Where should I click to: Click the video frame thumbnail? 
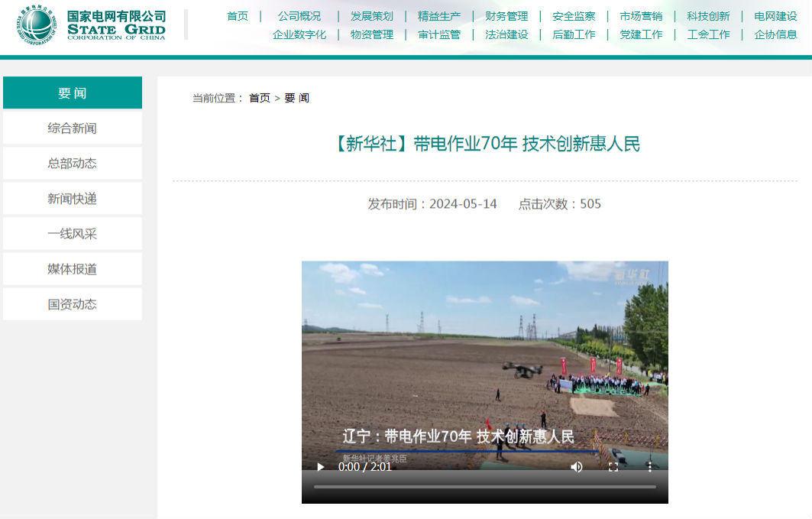[x=484, y=359]
